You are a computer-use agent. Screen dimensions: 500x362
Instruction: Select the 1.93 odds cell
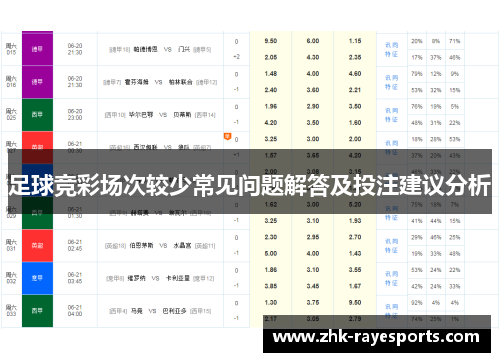355,221
